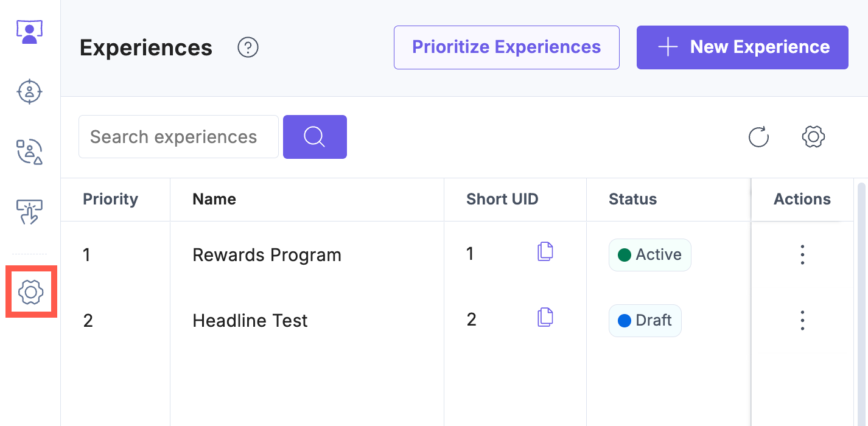Click the Experiences page heading

[x=146, y=47]
